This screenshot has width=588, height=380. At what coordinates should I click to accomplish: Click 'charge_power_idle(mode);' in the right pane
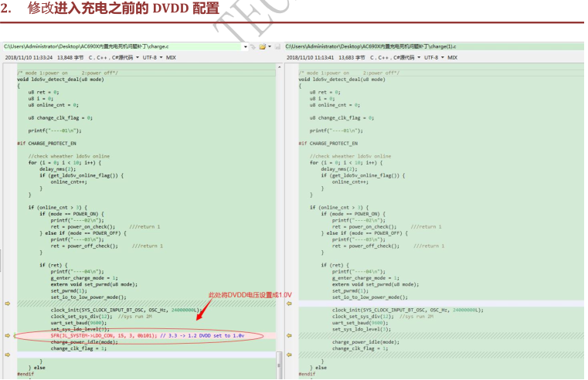(x=365, y=342)
